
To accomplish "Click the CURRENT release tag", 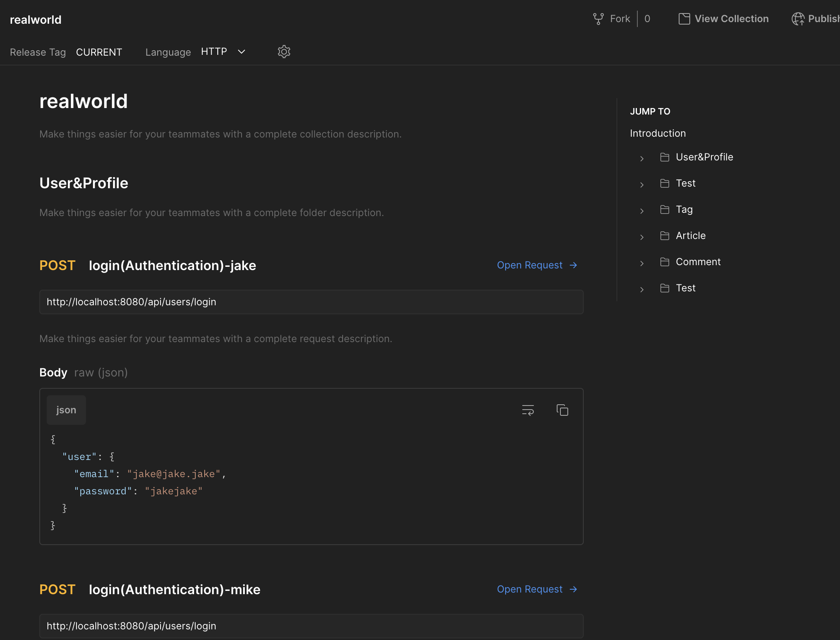I will [99, 52].
